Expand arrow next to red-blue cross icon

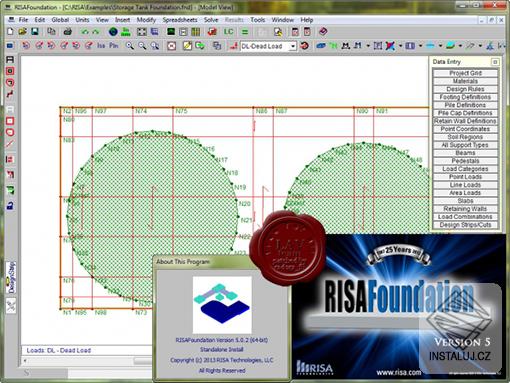tap(400, 46)
